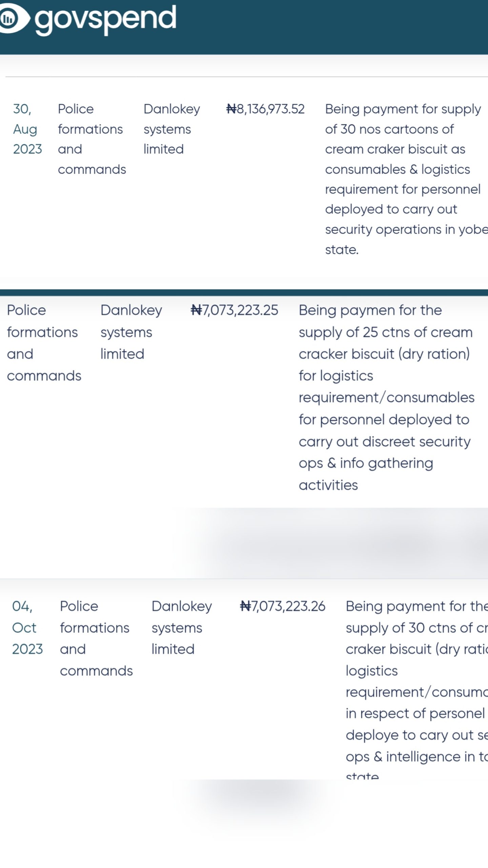488x868 pixels.
Task: Click the blurred area below the 25 ctns row
Action: [339, 542]
